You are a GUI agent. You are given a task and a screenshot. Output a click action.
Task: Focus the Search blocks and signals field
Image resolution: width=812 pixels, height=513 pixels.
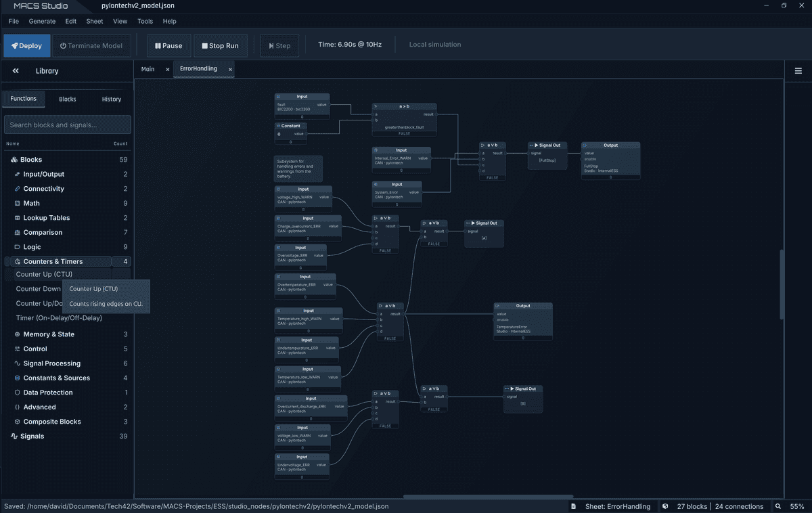[68, 125]
